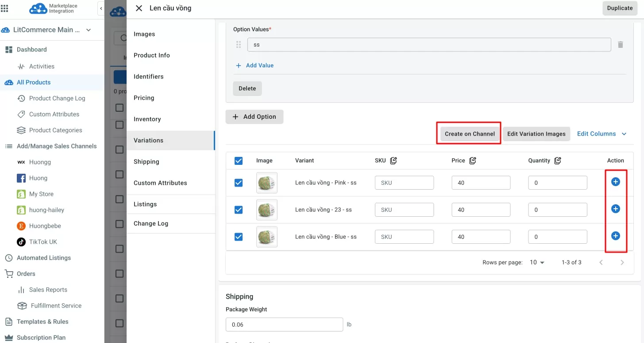The image size is (644, 343).
Task: Close the Len cầu vồng product panel
Action: point(139,8)
